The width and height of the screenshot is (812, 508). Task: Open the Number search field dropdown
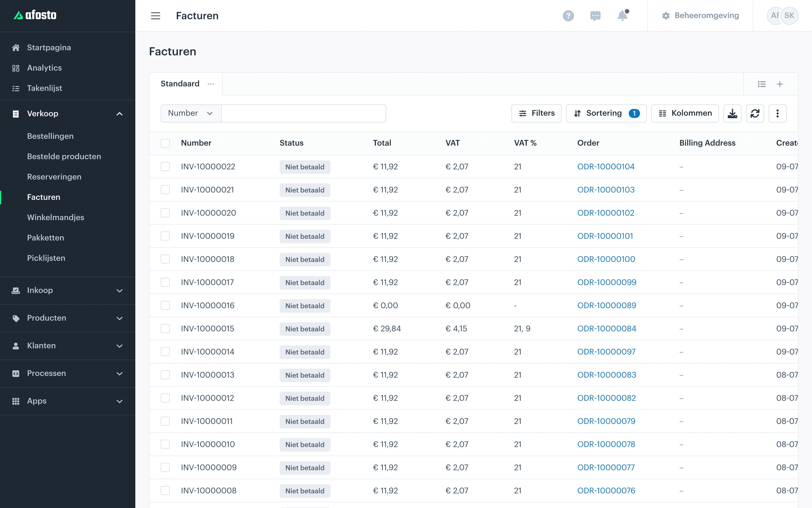[191, 114]
